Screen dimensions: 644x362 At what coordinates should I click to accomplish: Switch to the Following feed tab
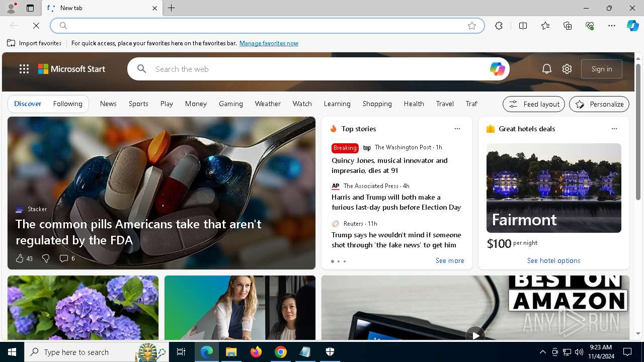pos(67,104)
